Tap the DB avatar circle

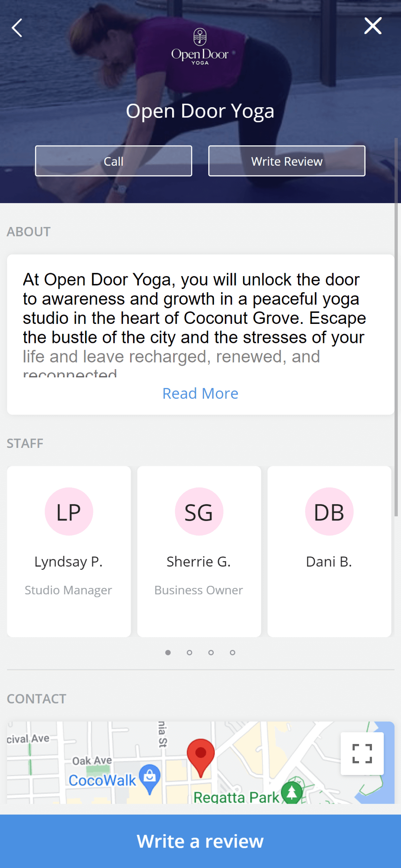[x=329, y=512]
